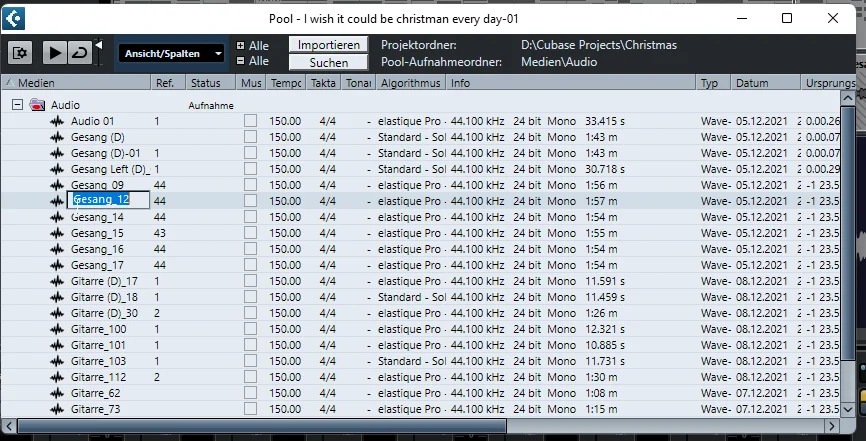The width and height of the screenshot is (866, 441).
Task: Click waveform icon of Gitarre (D)_17
Action: click(x=57, y=281)
